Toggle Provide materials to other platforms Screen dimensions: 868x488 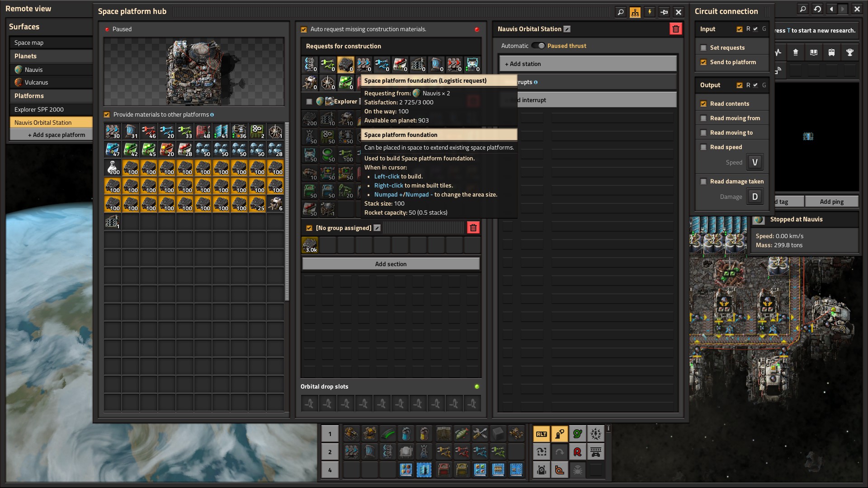[107, 115]
